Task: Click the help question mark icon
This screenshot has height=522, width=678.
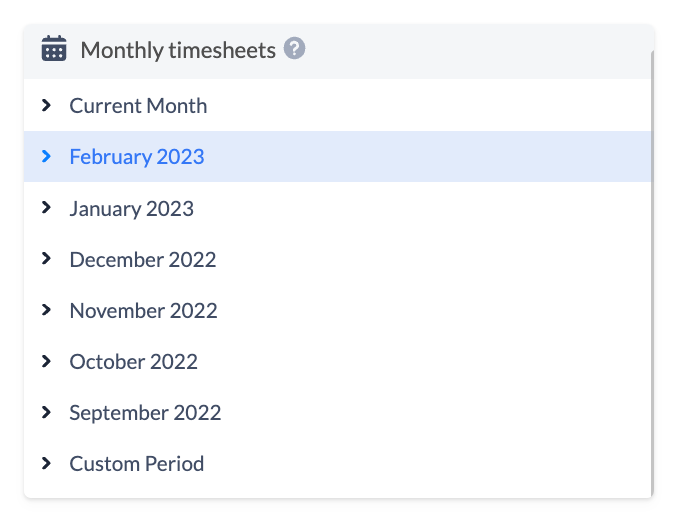Action: [294, 48]
